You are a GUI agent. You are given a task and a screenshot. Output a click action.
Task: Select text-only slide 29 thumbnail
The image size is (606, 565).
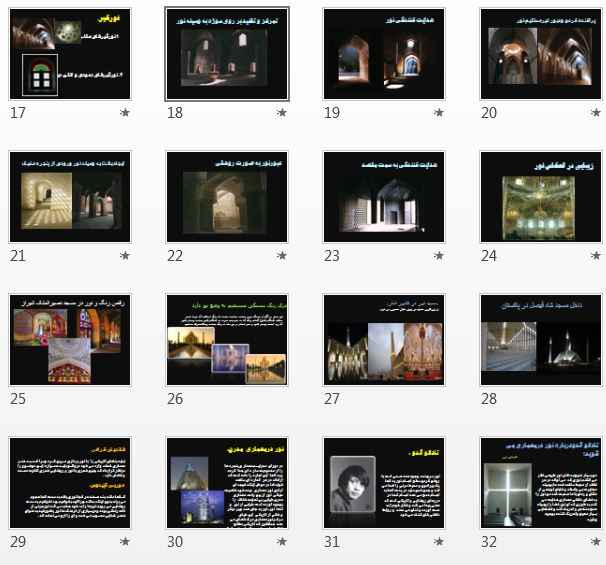click(69, 483)
